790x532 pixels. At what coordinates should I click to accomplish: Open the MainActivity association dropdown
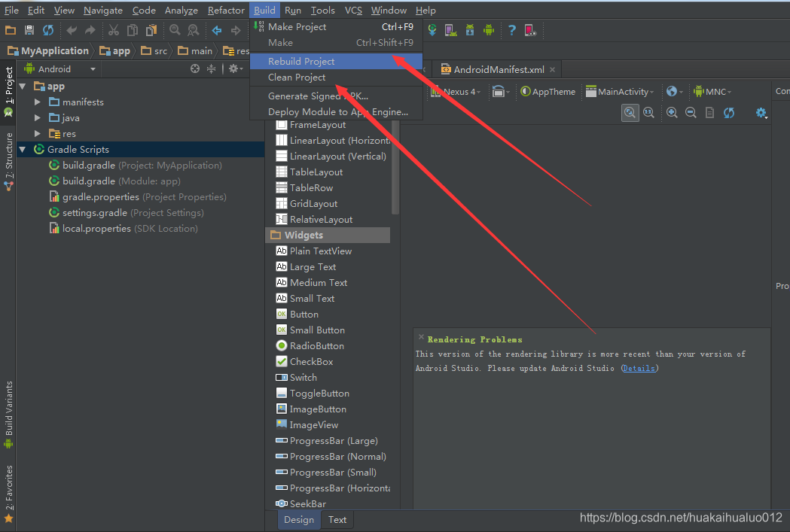[620, 92]
